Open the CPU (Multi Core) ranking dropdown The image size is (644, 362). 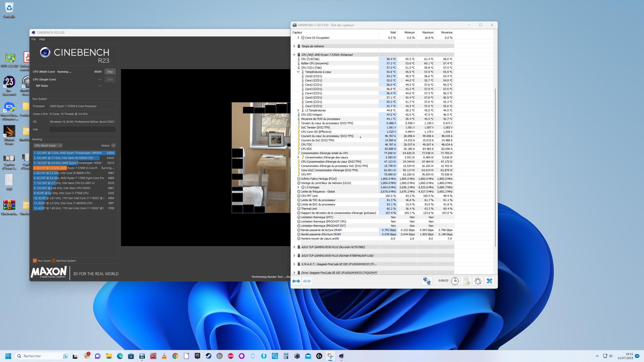pos(48,146)
